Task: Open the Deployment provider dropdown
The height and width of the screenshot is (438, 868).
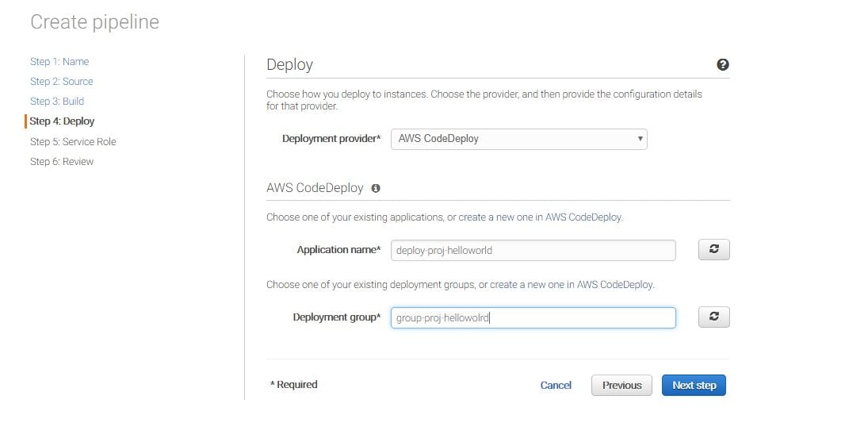Action: coord(519,139)
